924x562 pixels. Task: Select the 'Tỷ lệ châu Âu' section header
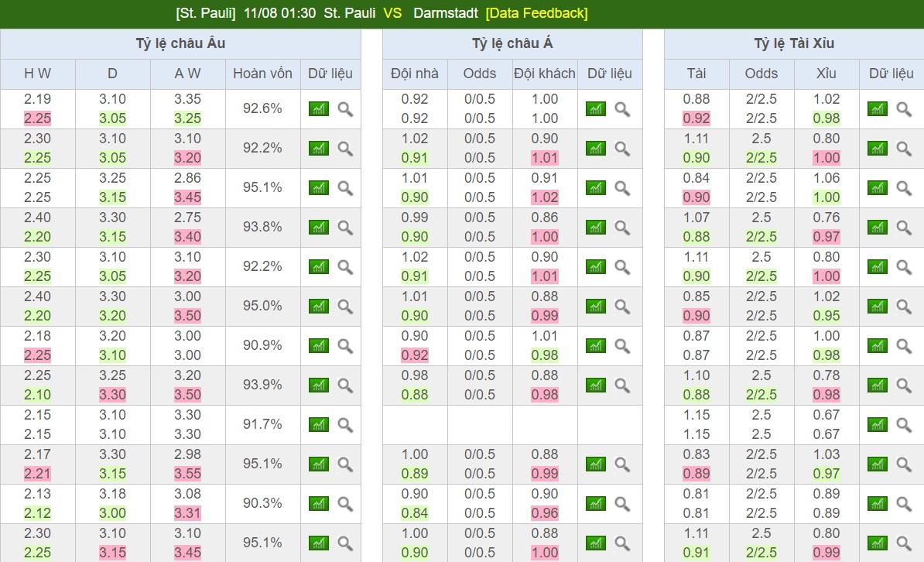[180, 43]
